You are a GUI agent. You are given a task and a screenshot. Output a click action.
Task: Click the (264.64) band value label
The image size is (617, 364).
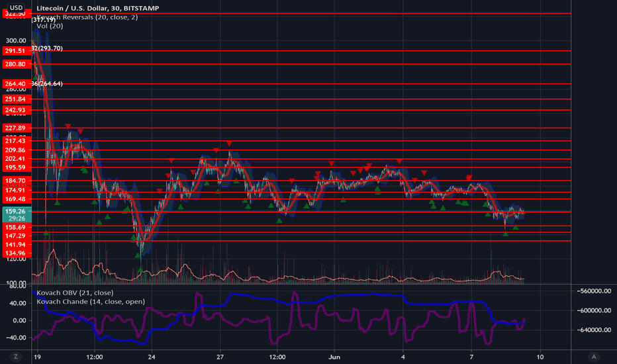click(50, 84)
